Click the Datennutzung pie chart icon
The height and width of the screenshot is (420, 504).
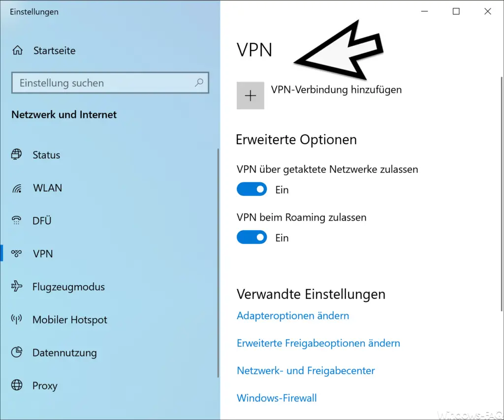[17, 352]
